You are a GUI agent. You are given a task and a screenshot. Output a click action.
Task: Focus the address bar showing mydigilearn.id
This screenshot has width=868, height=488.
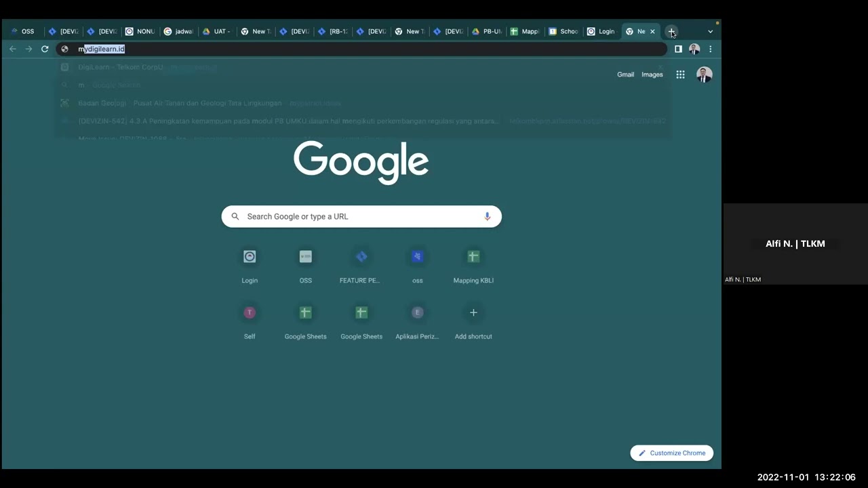coord(361,49)
